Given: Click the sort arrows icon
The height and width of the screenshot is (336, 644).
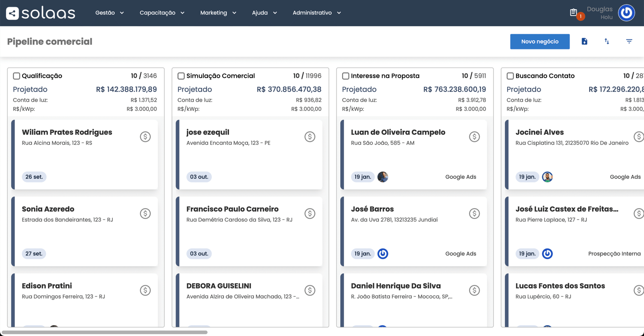Looking at the screenshot, I should tap(607, 41).
